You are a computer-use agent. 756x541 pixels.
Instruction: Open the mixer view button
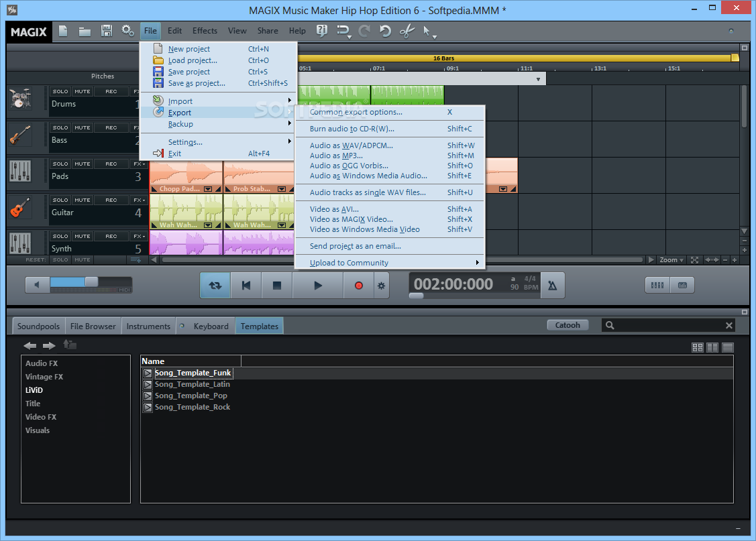(x=657, y=285)
